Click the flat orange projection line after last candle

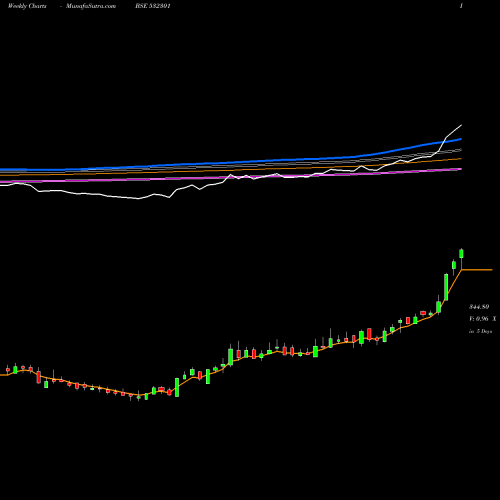coord(477,269)
